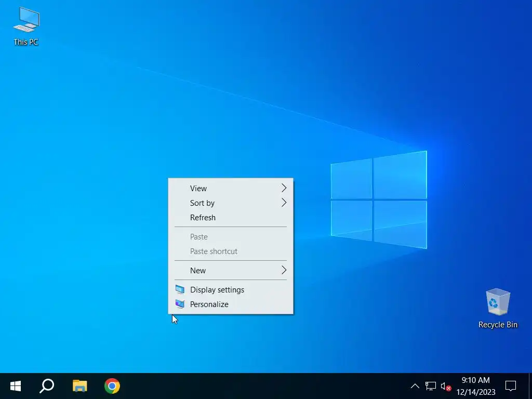Choose View in the context menu
This screenshot has height=399, width=532.
pos(231,188)
